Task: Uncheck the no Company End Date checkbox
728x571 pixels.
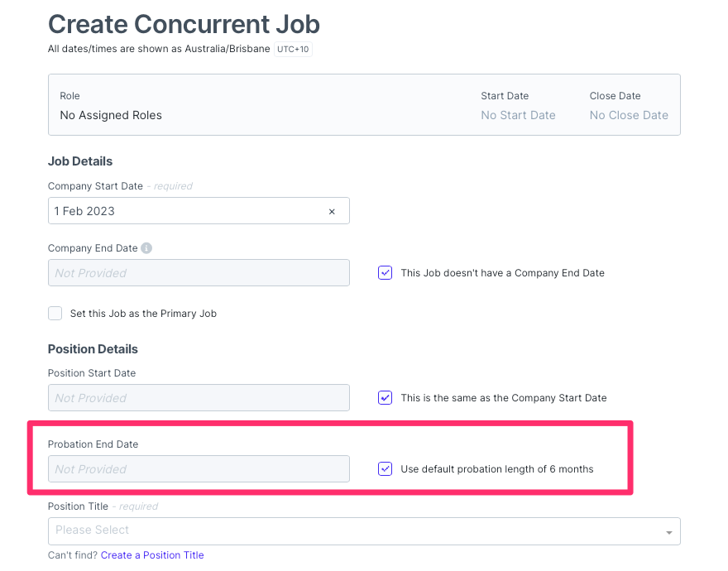Action: tap(385, 272)
